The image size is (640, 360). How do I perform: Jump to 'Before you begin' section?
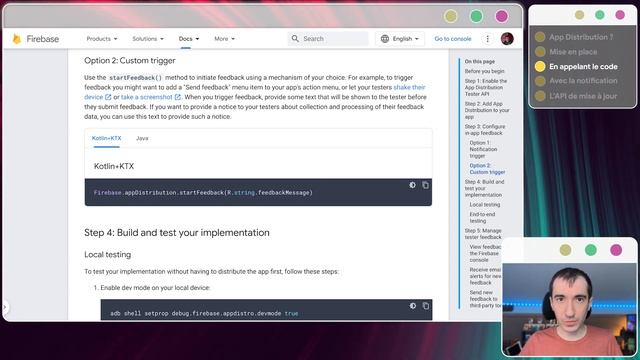click(x=484, y=71)
